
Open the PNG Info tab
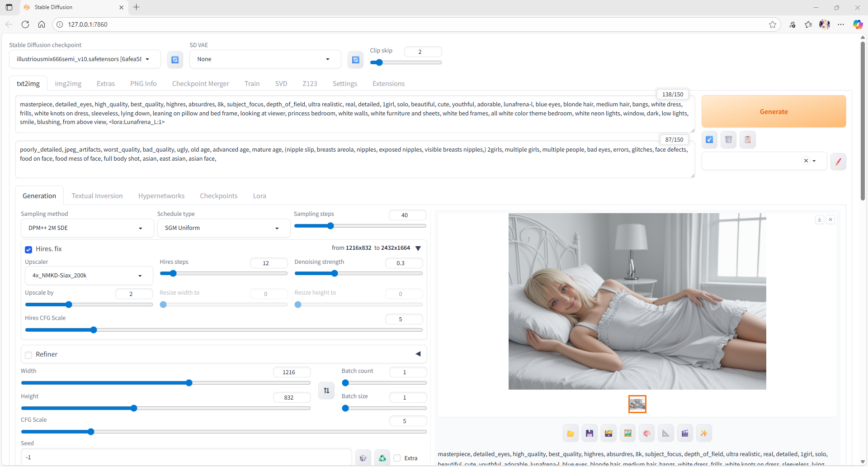pos(143,84)
